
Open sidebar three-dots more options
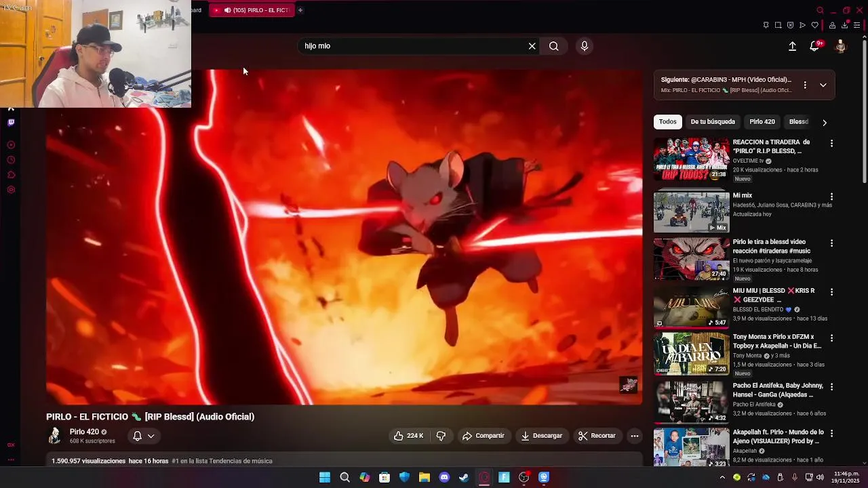[x=11, y=460]
